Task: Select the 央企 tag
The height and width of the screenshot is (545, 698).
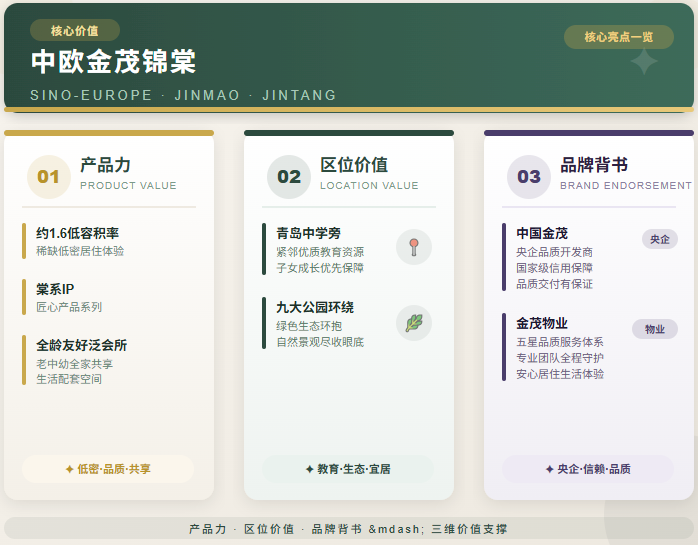Action: click(x=660, y=240)
